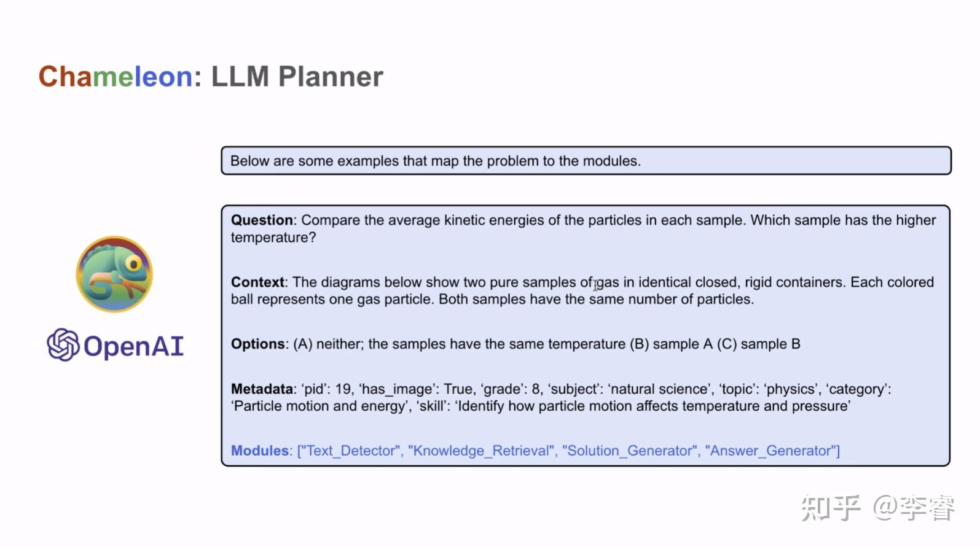Click the Zhihu watermark logo
This screenshot has height=547, width=980.
[831, 508]
